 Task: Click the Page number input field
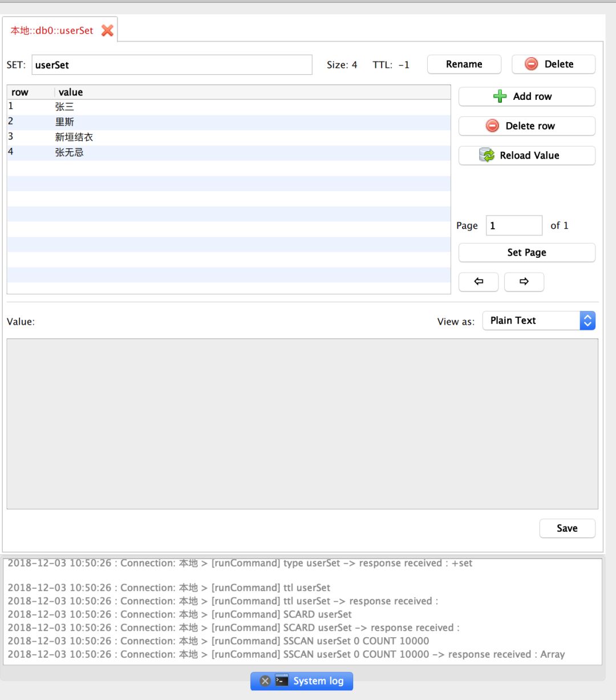513,226
